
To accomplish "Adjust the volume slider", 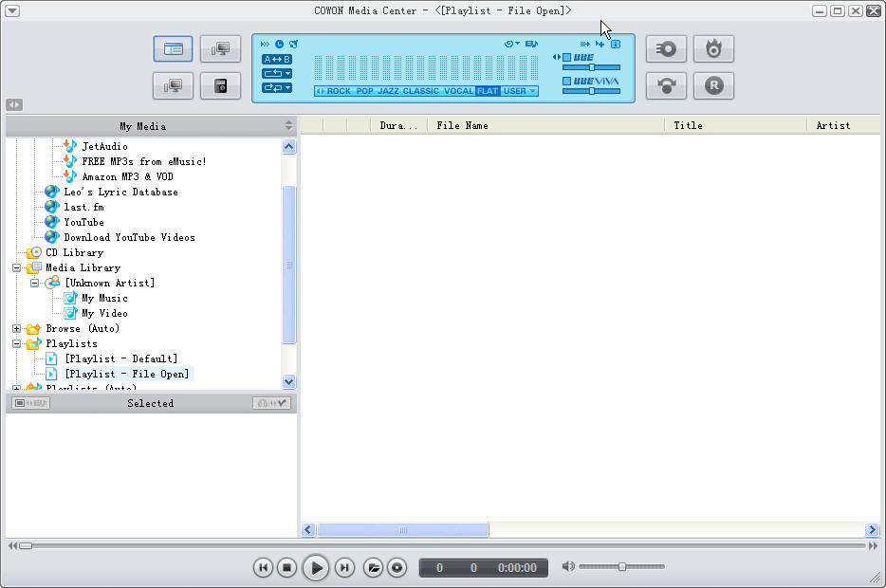I will coord(621,566).
